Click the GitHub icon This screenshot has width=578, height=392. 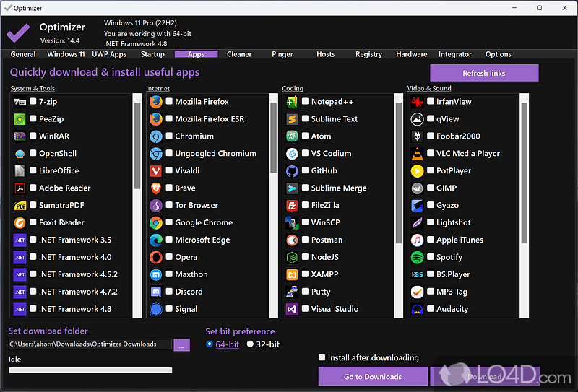[x=292, y=170]
